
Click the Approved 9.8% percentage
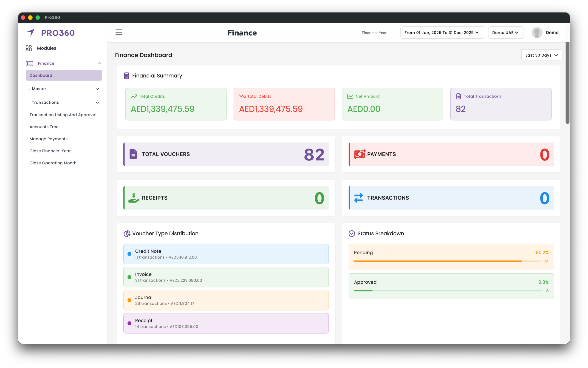point(543,282)
